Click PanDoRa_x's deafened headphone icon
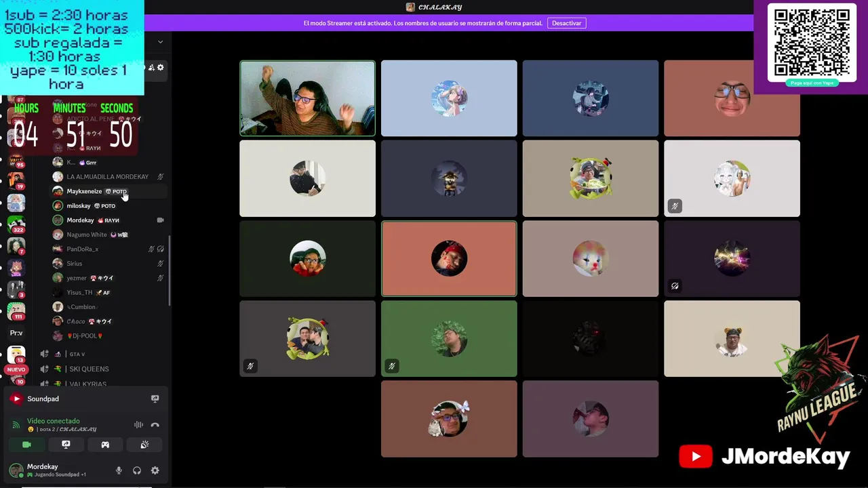This screenshot has width=868, height=488. coord(161,249)
